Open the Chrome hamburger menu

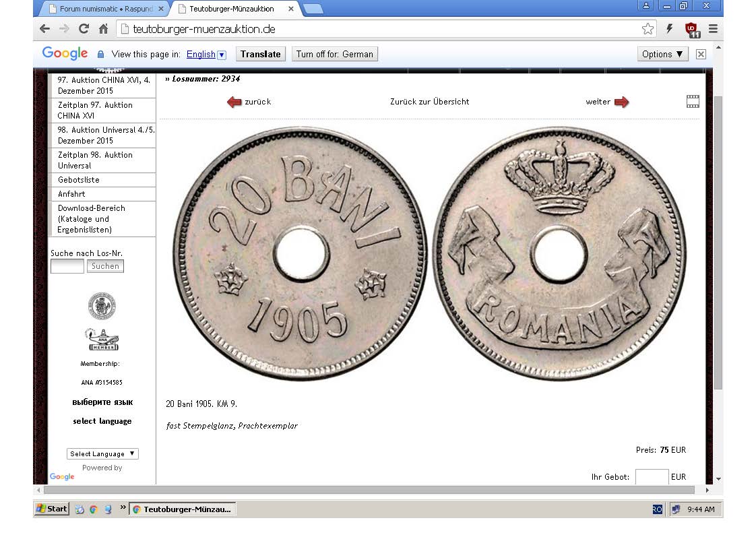click(712, 29)
